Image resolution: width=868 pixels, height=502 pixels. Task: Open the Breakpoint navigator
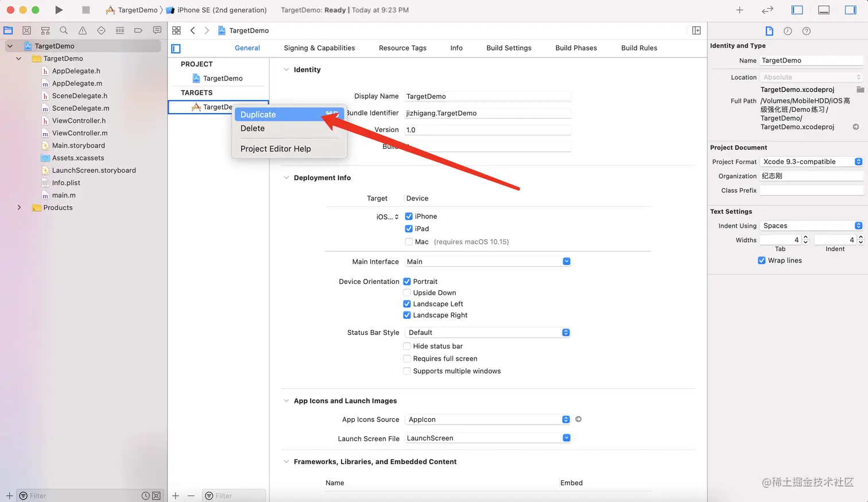(138, 30)
